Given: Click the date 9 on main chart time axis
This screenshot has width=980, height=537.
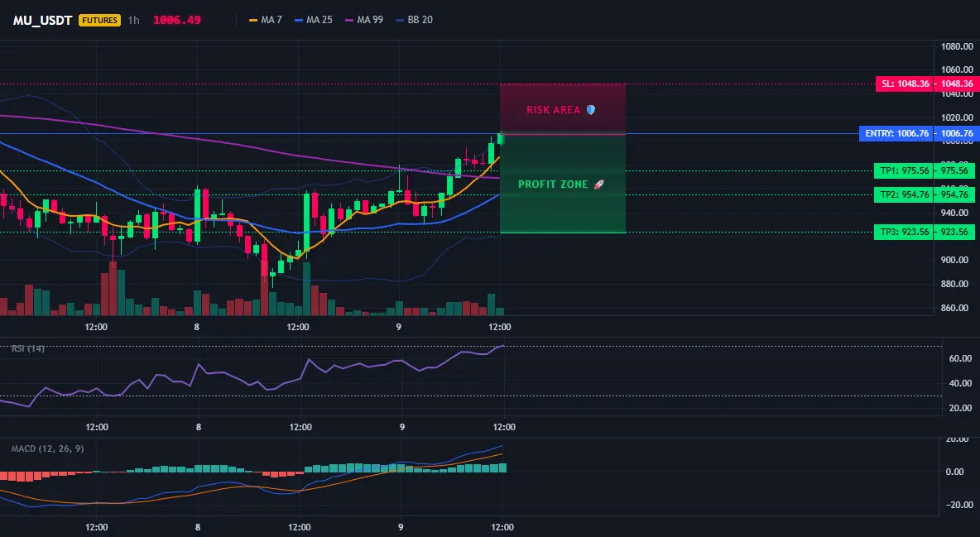Looking at the screenshot, I should click(x=399, y=327).
